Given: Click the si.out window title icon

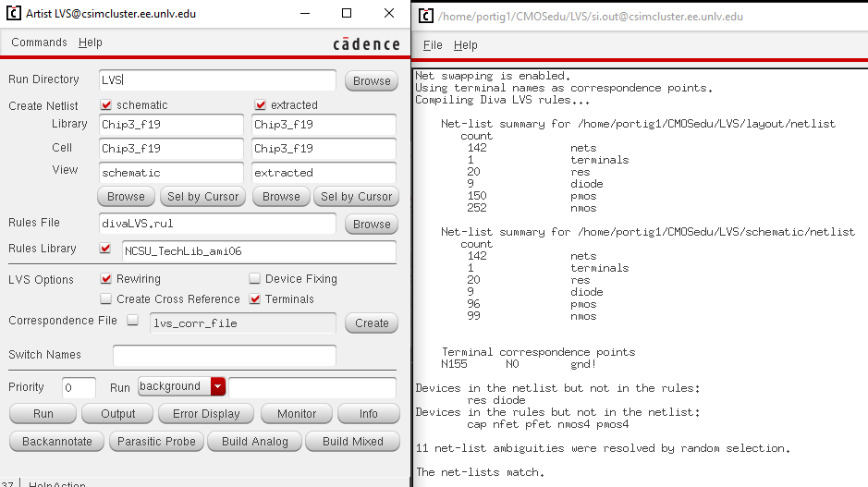Looking at the screenshot, I should [425, 16].
